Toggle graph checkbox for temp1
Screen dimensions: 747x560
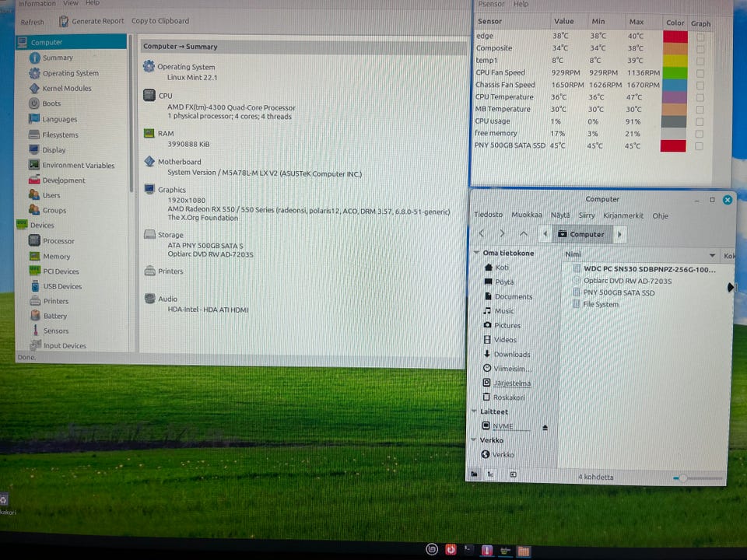click(x=700, y=61)
